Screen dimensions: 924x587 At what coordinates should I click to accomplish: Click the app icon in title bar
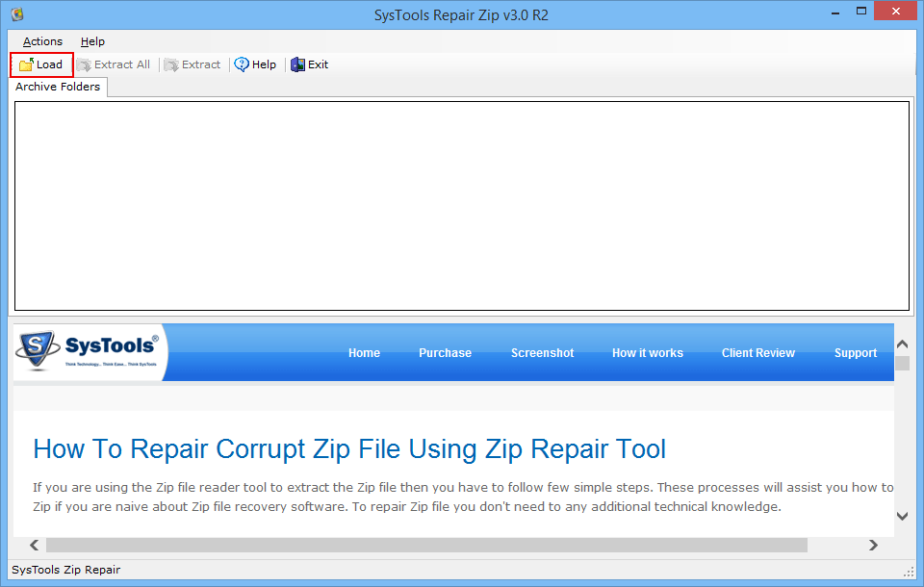[x=17, y=14]
